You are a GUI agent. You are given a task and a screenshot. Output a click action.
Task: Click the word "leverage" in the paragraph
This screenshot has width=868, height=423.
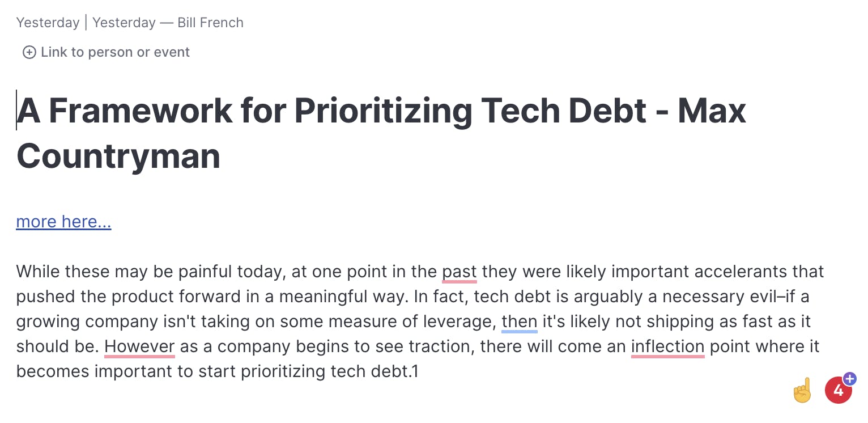[457, 322]
